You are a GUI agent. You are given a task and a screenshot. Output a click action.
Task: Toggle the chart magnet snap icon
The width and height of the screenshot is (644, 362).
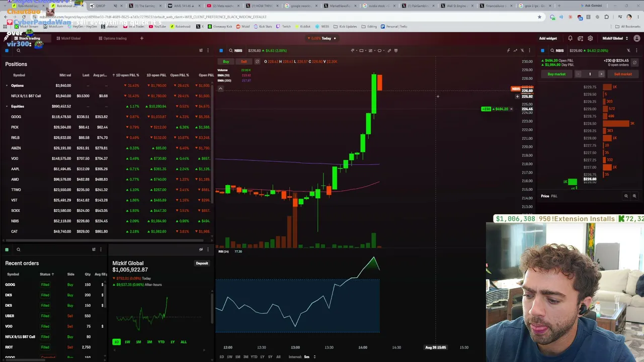coord(396,50)
